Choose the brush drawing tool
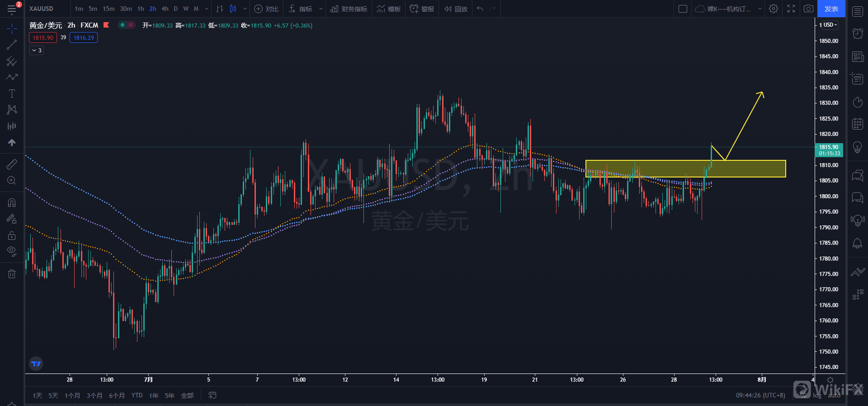Image resolution: width=868 pixels, height=406 pixels. pos(12,77)
